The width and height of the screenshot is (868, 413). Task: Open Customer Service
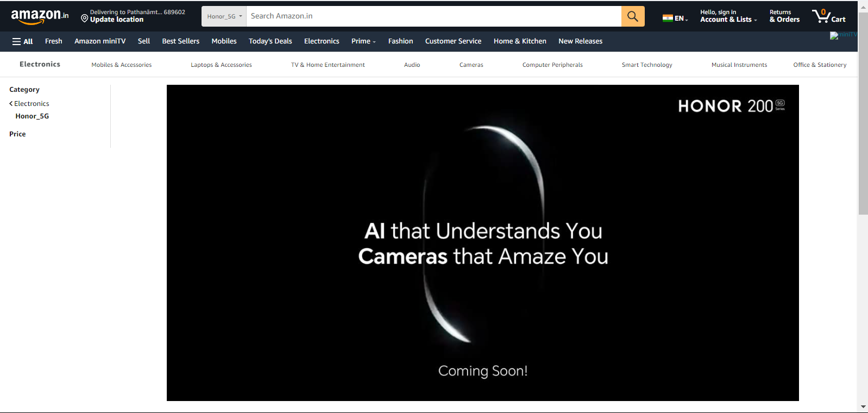coord(454,41)
